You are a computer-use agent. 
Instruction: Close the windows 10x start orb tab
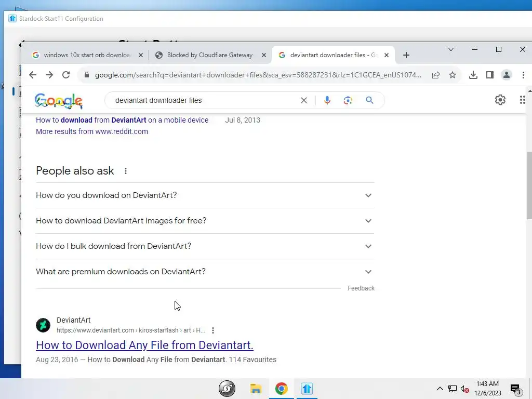(x=141, y=55)
